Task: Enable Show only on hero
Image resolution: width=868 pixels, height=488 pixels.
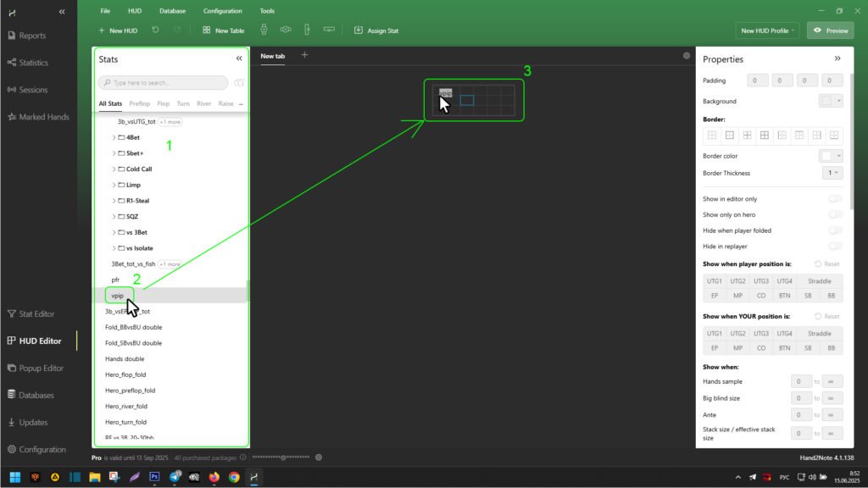Action: coord(835,214)
